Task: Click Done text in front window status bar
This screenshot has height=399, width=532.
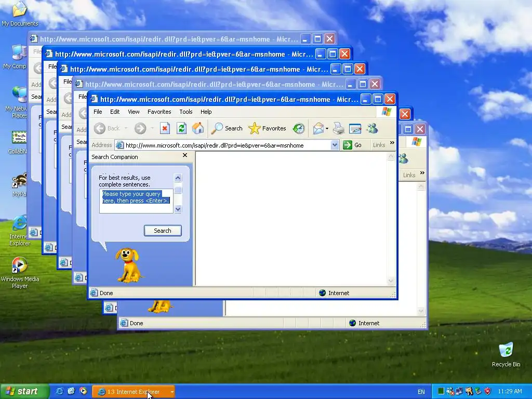Action: click(106, 293)
